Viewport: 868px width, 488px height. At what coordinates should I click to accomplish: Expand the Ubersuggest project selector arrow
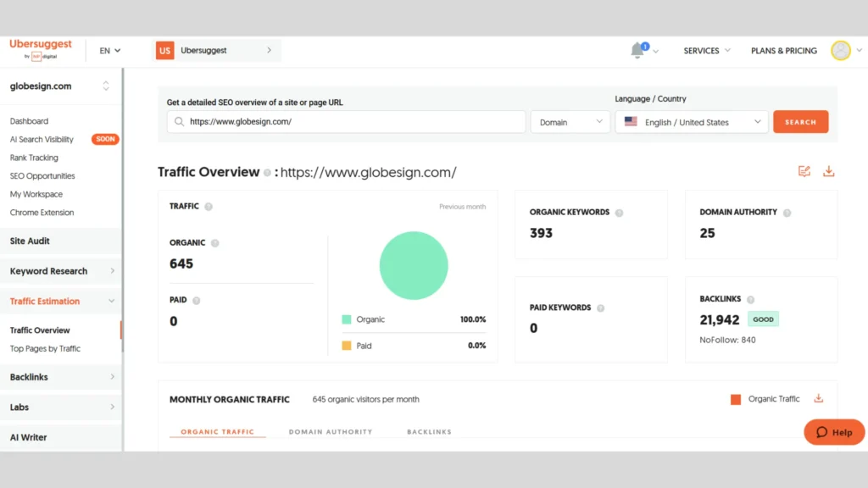click(x=269, y=50)
